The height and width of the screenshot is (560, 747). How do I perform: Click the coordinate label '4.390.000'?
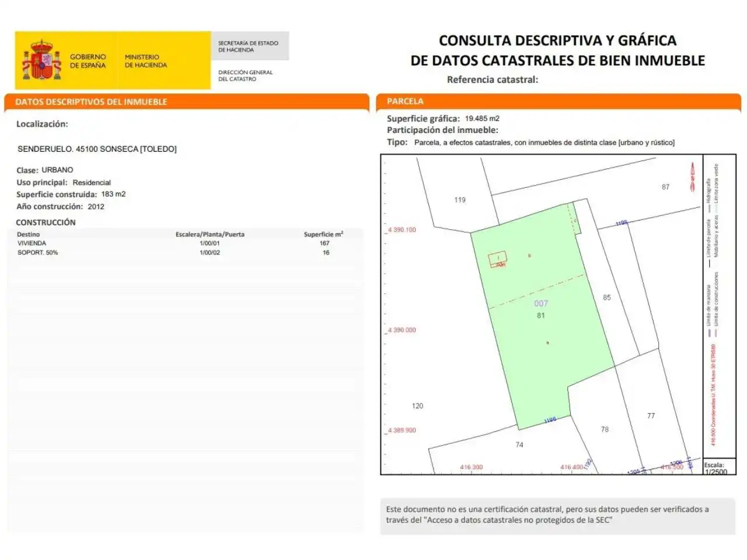coord(402,330)
